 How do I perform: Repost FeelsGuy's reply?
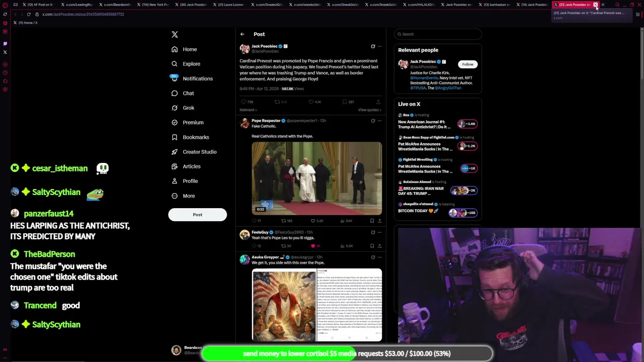point(286,246)
